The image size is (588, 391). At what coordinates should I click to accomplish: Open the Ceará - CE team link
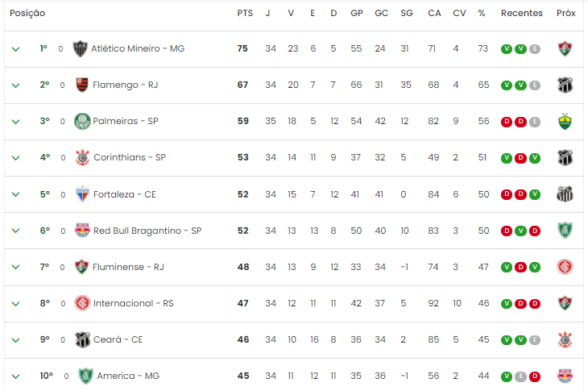[x=118, y=339]
